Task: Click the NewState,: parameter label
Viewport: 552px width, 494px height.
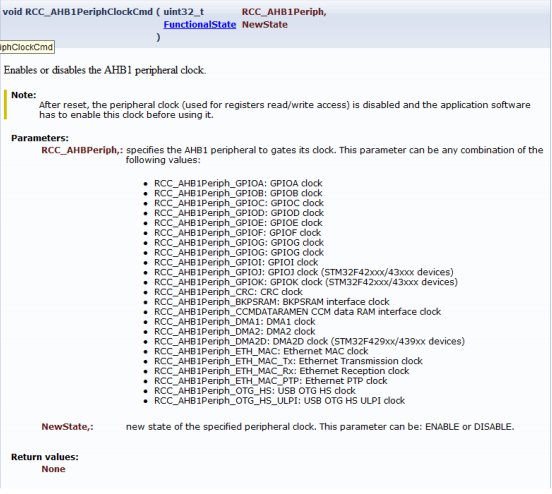Action: [x=68, y=427]
